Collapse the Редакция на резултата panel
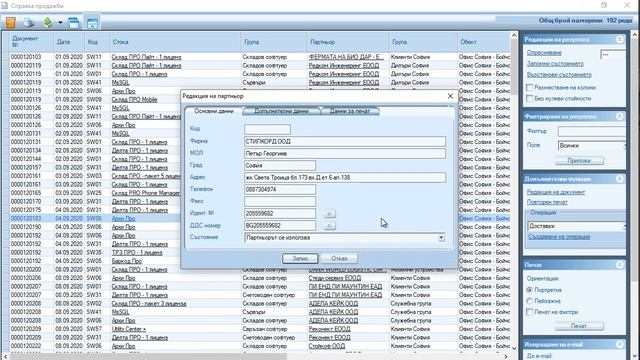Screen dimensions: 640x360 click(x=620, y=39)
